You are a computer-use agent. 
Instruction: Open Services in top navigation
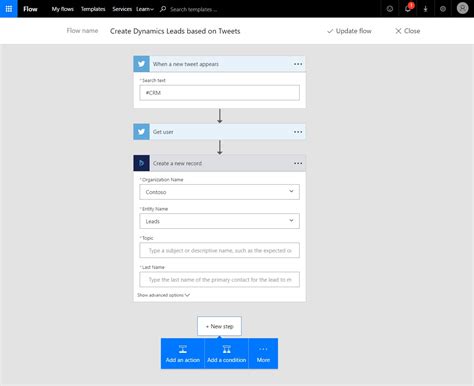pyautogui.click(x=122, y=9)
